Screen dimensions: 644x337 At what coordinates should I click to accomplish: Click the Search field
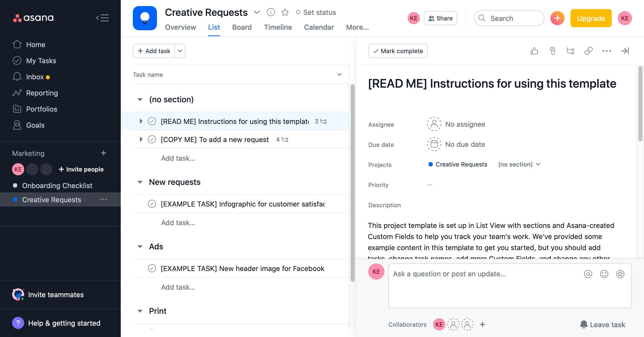pos(509,18)
